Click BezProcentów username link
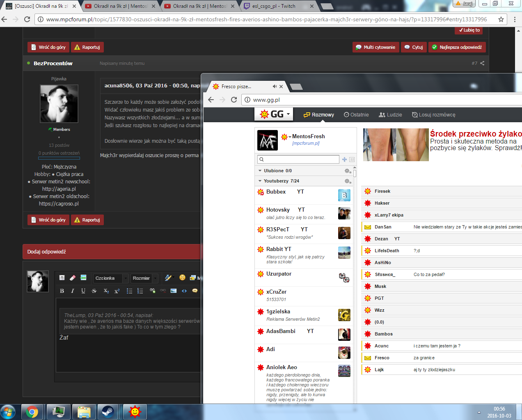The image size is (522, 420). click(x=53, y=63)
